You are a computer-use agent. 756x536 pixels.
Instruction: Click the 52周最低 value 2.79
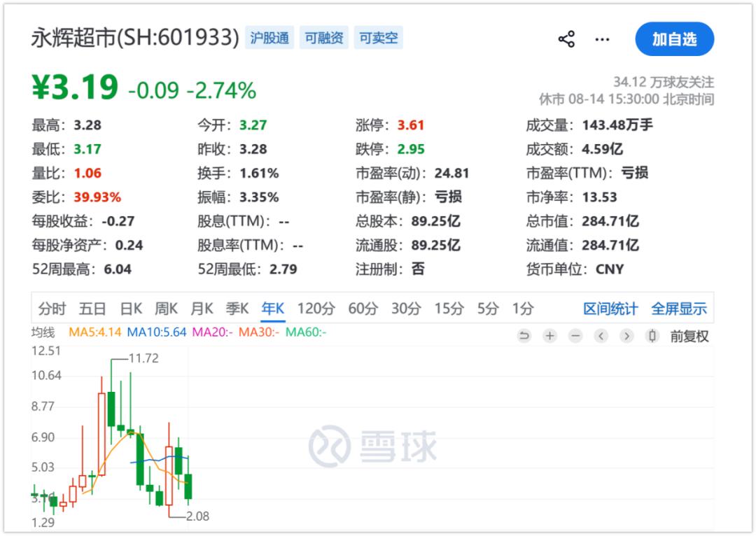(283, 269)
